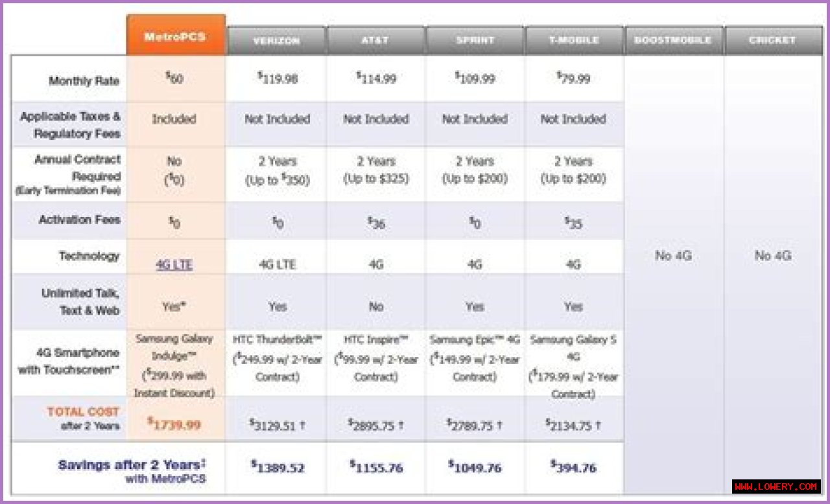Click AT&T monthly rate $114.99
Viewport: 830px width, 504px height.
(x=376, y=78)
